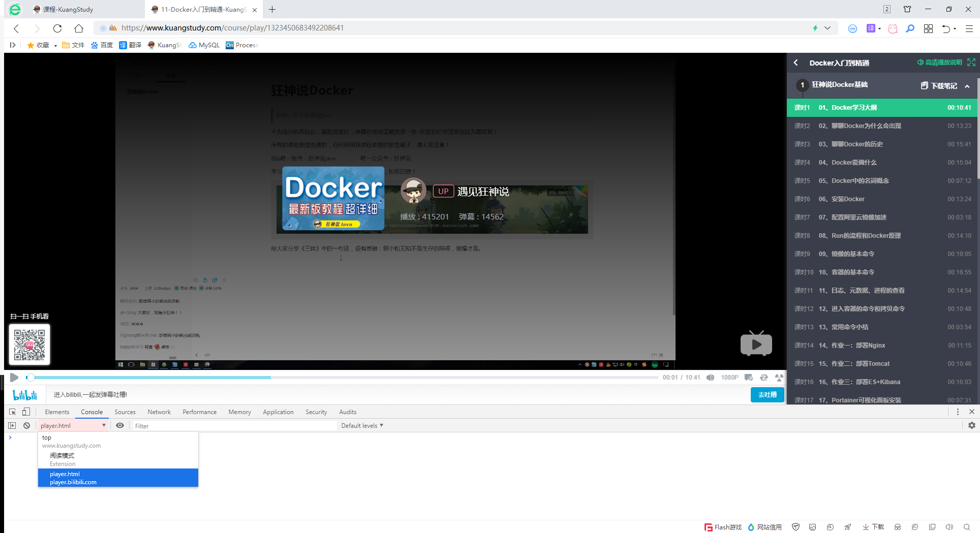Open lesson 06 安装Docker
Viewport: 980px width, 533px height.
(883, 199)
